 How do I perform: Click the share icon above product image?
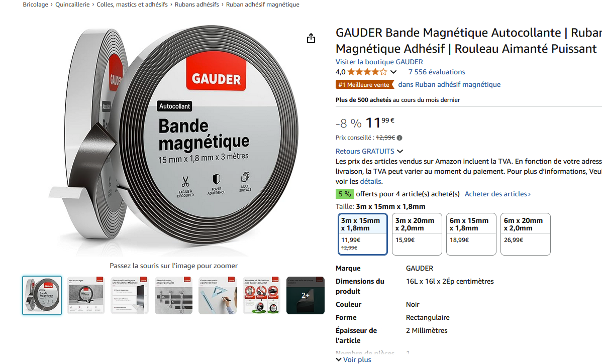(311, 38)
